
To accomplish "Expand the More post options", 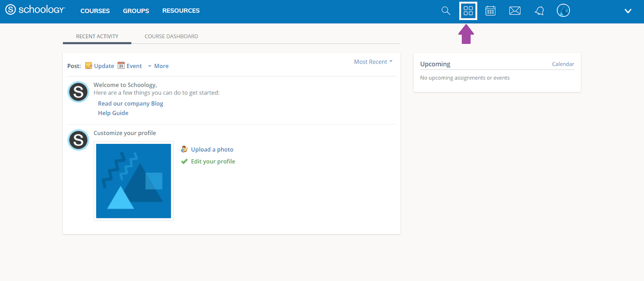I will pyautogui.click(x=158, y=66).
